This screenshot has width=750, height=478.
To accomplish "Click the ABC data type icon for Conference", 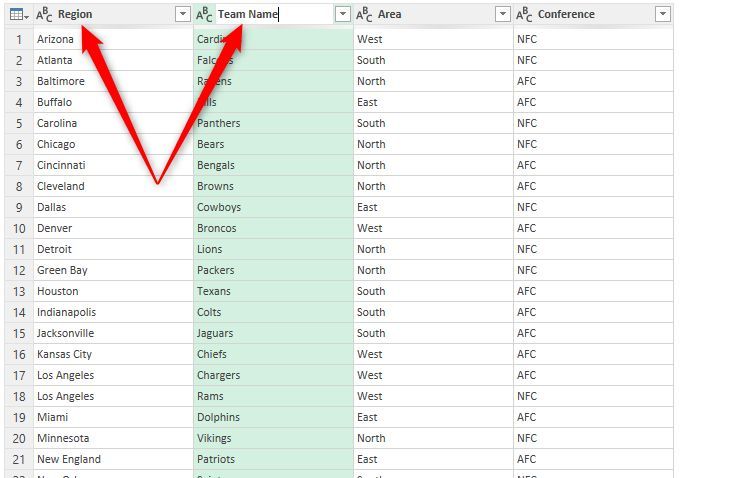I will click(x=524, y=14).
